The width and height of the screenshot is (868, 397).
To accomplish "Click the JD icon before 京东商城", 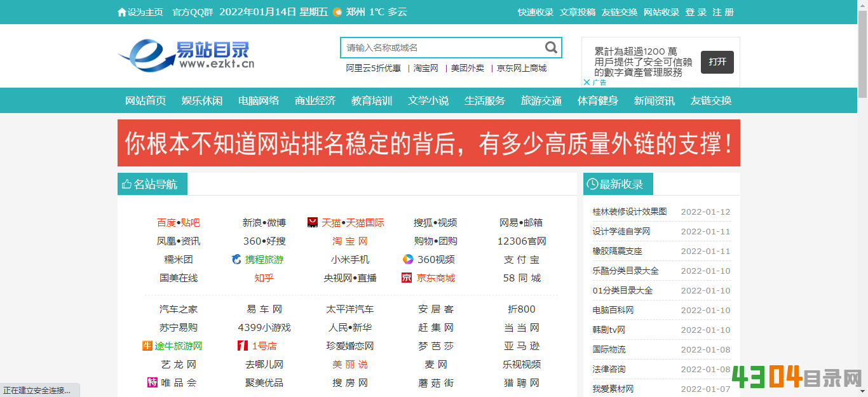I will pos(407,278).
